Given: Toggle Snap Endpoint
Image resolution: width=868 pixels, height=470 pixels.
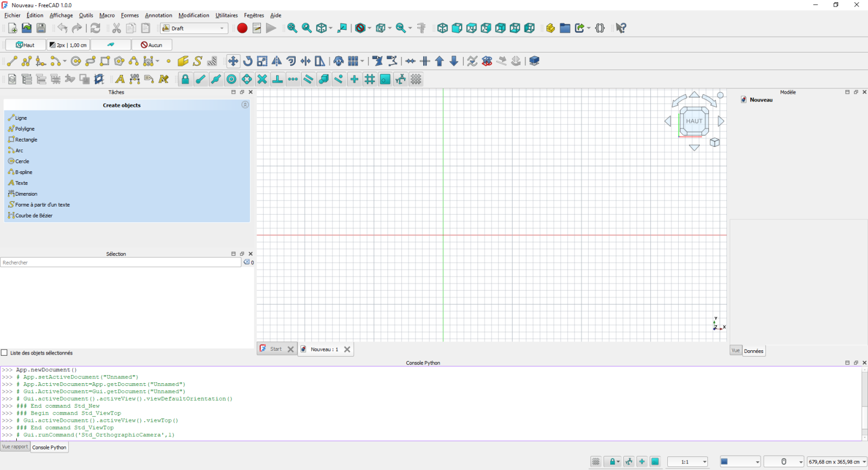Looking at the screenshot, I should [201, 79].
